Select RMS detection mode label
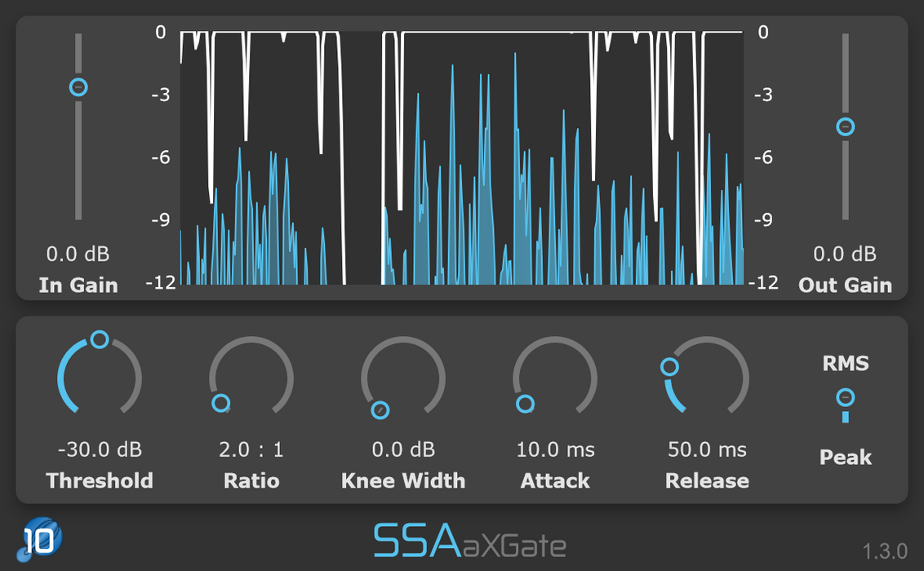The height and width of the screenshot is (571, 924). tap(846, 364)
